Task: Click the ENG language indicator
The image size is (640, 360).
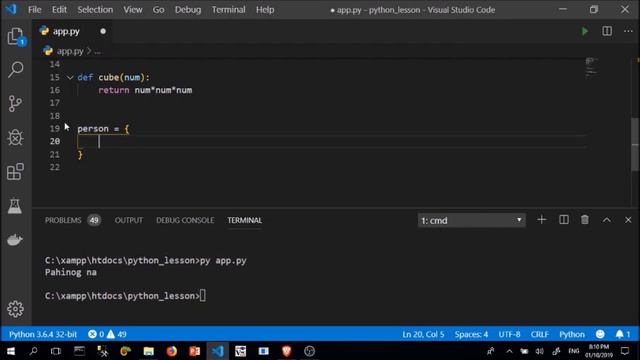Action: coord(573,351)
